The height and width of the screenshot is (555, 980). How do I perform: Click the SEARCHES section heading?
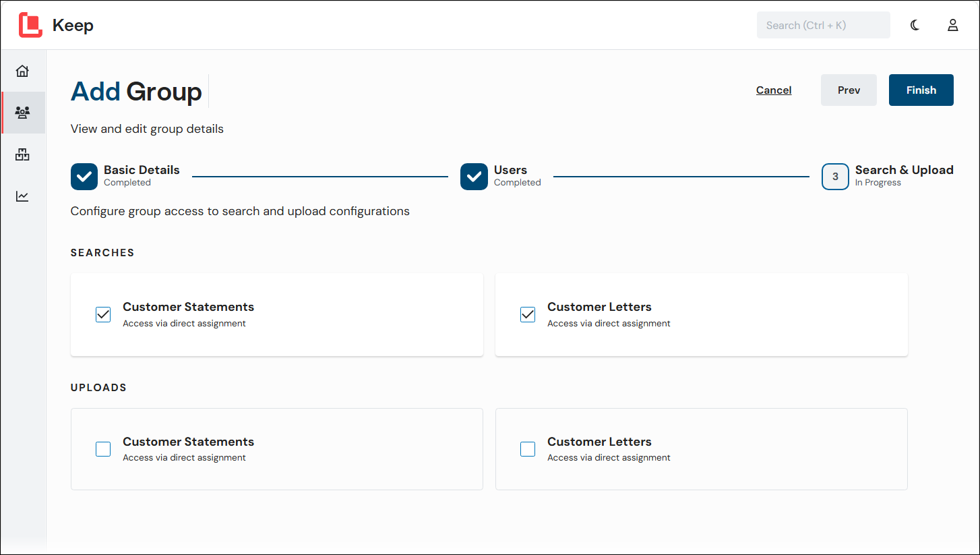102,253
